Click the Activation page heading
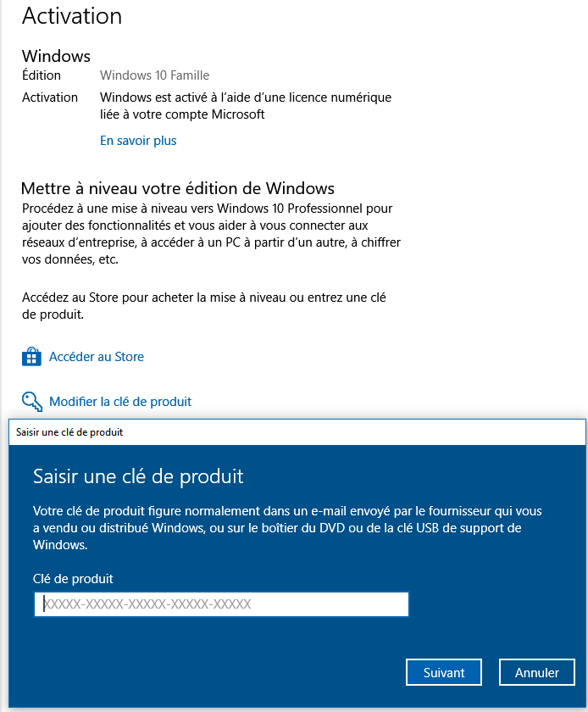Image resolution: width=588 pixels, height=712 pixels. pyautogui.click(x=72, y=16)
